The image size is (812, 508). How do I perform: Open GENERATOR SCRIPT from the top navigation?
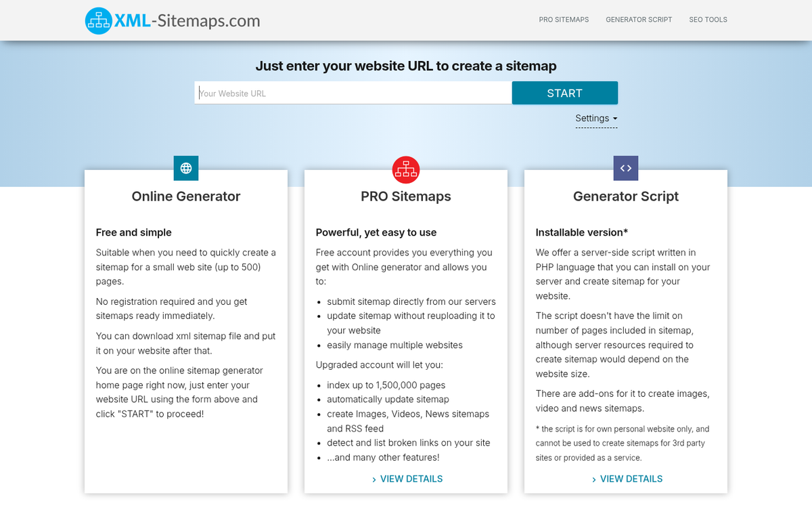coord(639,20)
